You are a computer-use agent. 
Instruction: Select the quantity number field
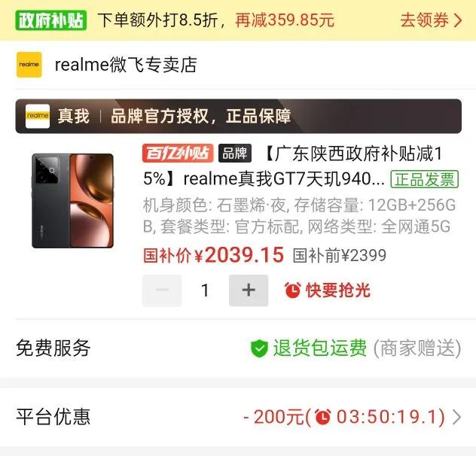pyautogui.click(x=205, y=290)
